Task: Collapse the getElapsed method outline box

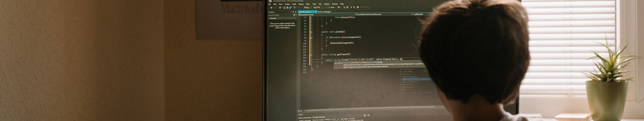Action: 311,55
